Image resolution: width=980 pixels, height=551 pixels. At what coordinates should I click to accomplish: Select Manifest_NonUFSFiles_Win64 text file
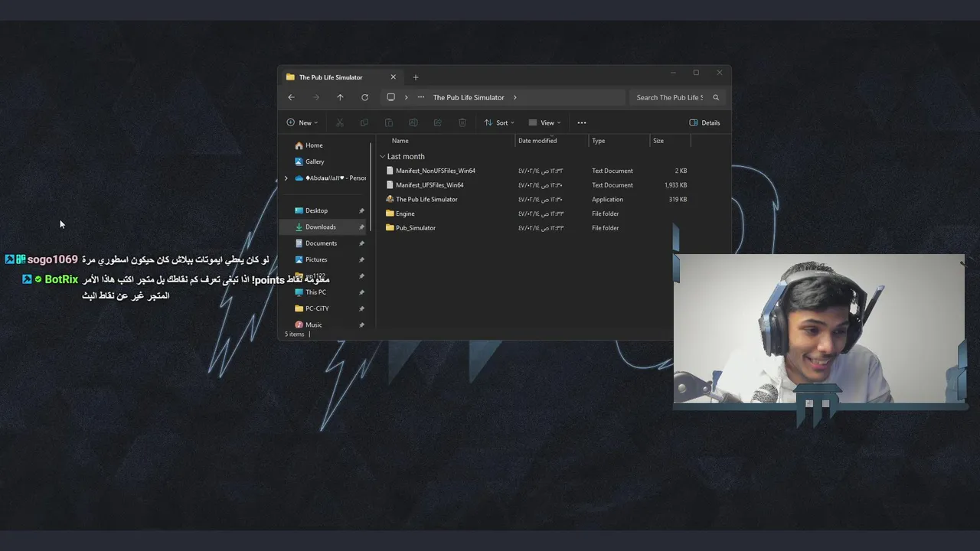pyautogui.click(x=436, y=171)
